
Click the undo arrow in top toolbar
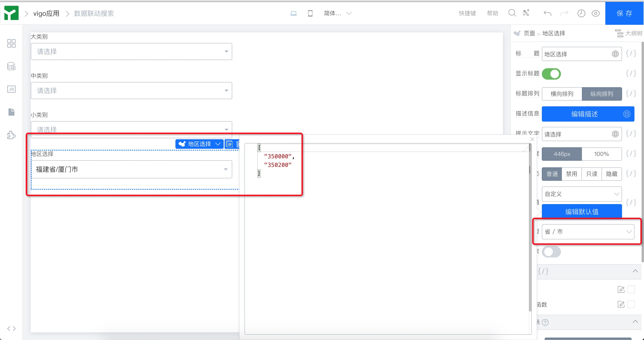coord(547,13)
